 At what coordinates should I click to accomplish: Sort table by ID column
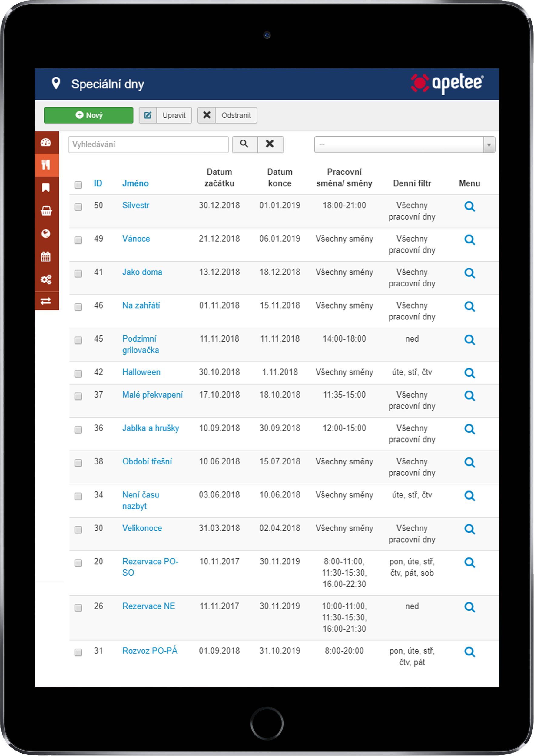pos(98,183)
